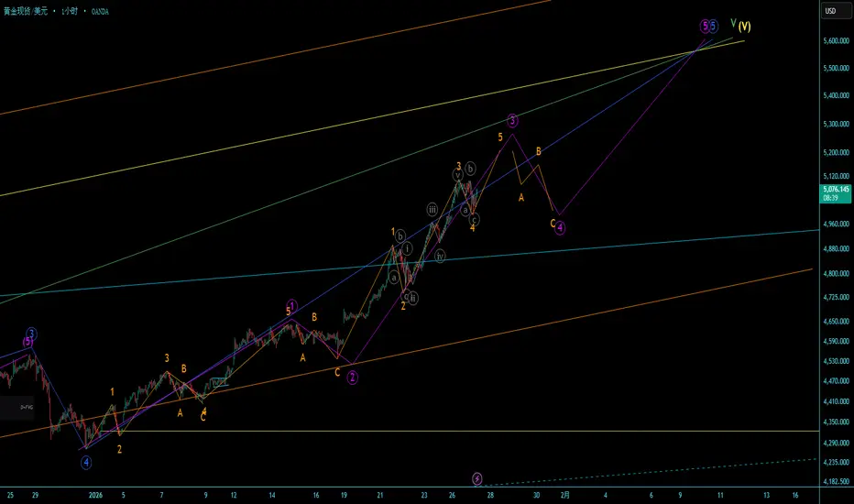Select the yellow (V) wave label

point(745,26)
